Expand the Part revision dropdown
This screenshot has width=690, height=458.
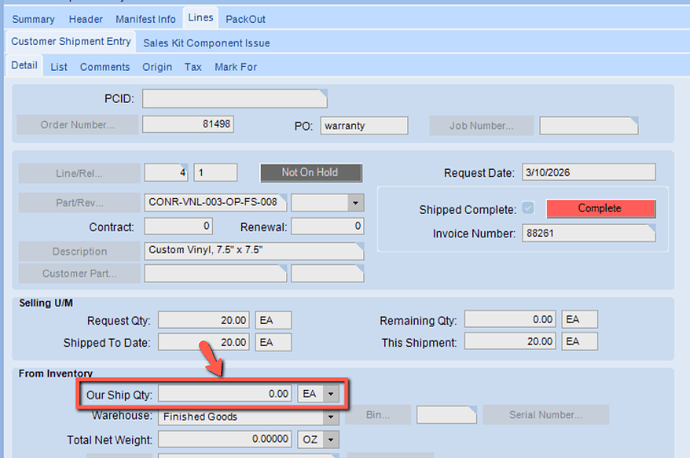coord(356,203)
